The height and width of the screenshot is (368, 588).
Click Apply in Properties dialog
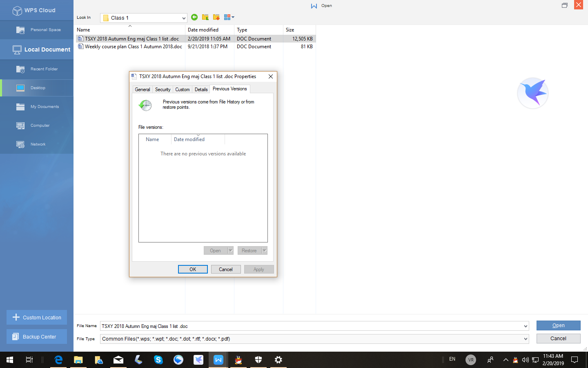point(259,269)
